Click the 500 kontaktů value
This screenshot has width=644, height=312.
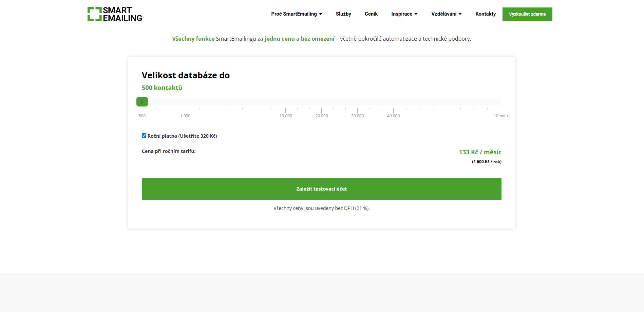click(162, 87)
